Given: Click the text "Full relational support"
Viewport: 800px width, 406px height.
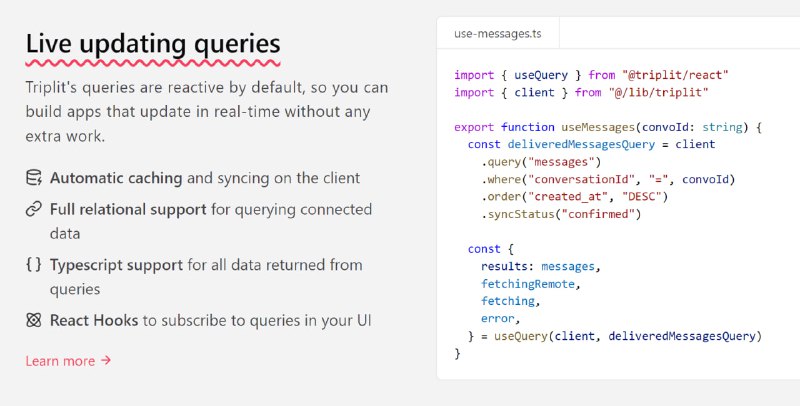Looking at the screenshot, I should (x=128, y=209).
